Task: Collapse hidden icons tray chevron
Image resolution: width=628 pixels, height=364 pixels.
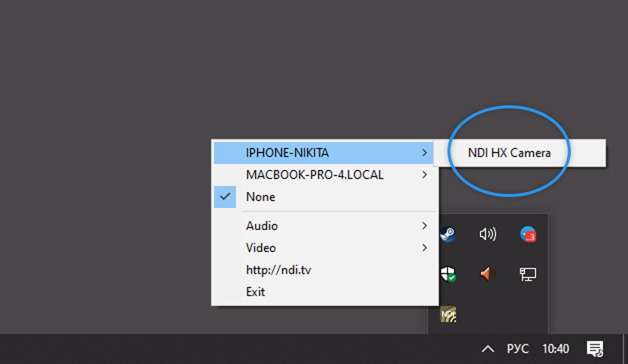Action: (488, 349)
